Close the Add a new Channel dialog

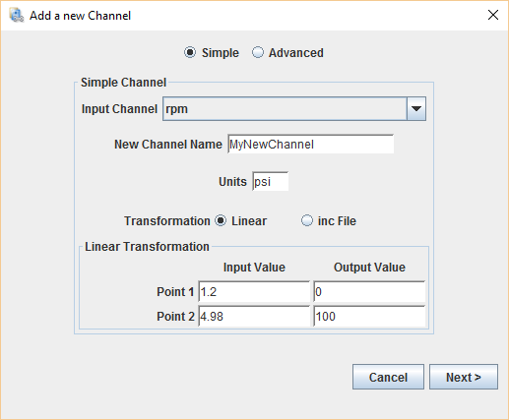coord(493,15)
